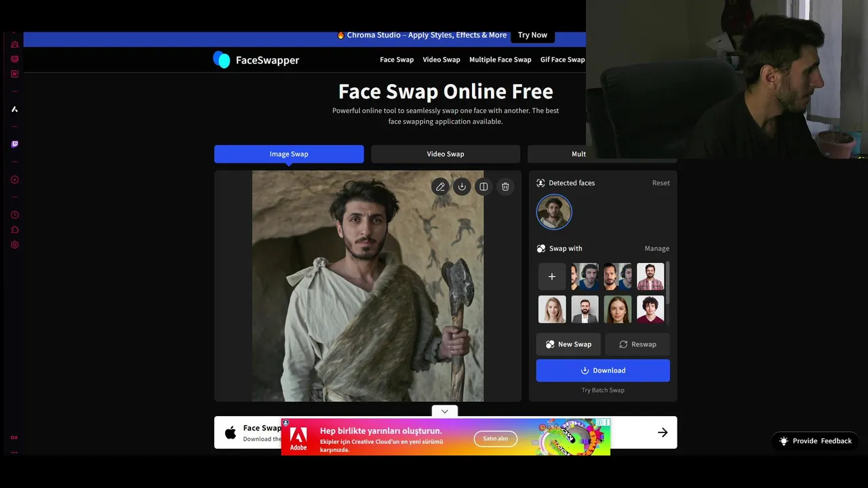This screenshot has width=868, height=488.
Task: Select the suited bearded man face
Action: [x=585, y=309]
